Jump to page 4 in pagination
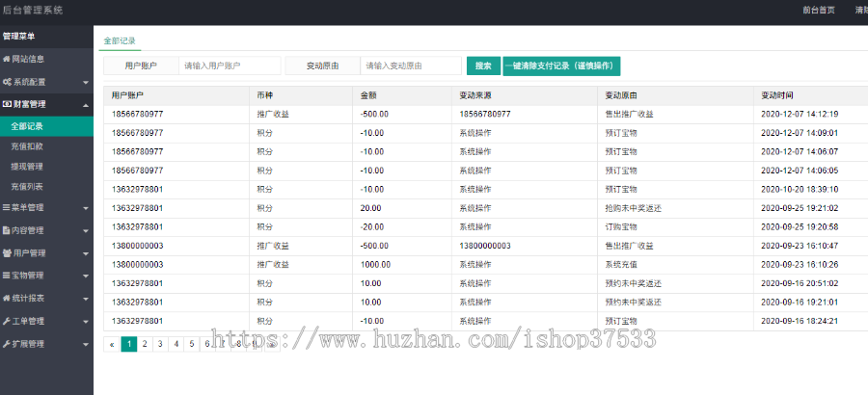The width and height of the screenshot is (868, 395). point(176,344)
